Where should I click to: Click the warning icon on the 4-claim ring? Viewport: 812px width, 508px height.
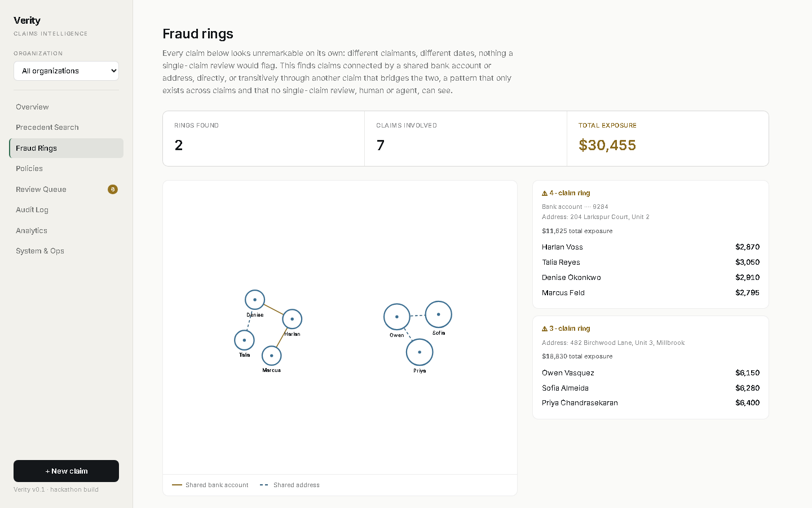pyautogui.click(x=545, y=193)
